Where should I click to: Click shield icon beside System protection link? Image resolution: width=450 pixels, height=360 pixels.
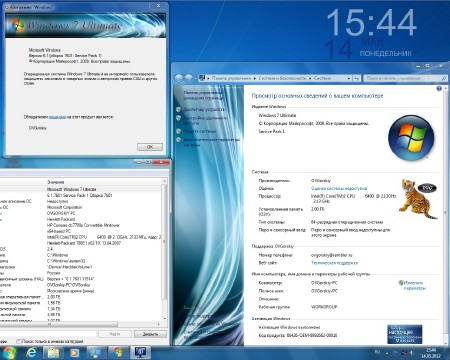click(179, 131)
